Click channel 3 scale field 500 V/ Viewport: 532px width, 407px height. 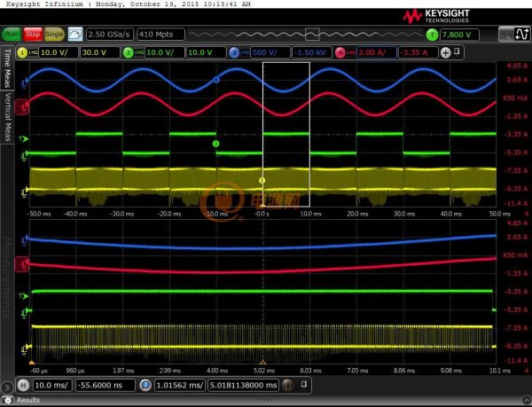[270, 52]
